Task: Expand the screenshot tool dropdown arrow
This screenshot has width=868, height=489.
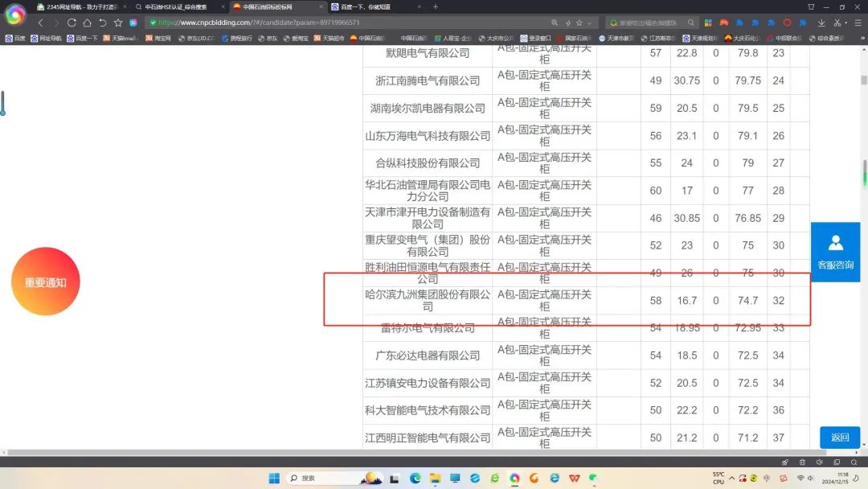Action: coord(845,23)
